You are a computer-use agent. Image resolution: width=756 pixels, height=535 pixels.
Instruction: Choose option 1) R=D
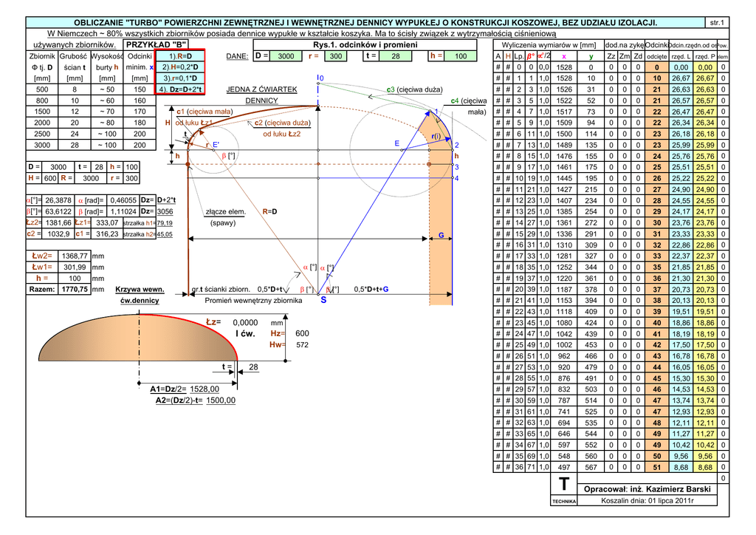[180, 56]
